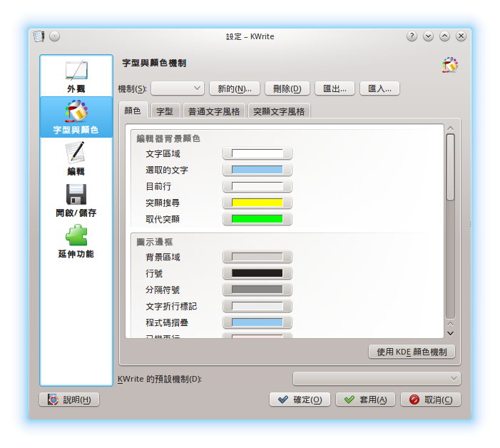Switch to the 普通文字風格 tab
The image size is (500, 448).
pyautogui.click(x=214, y=111)
